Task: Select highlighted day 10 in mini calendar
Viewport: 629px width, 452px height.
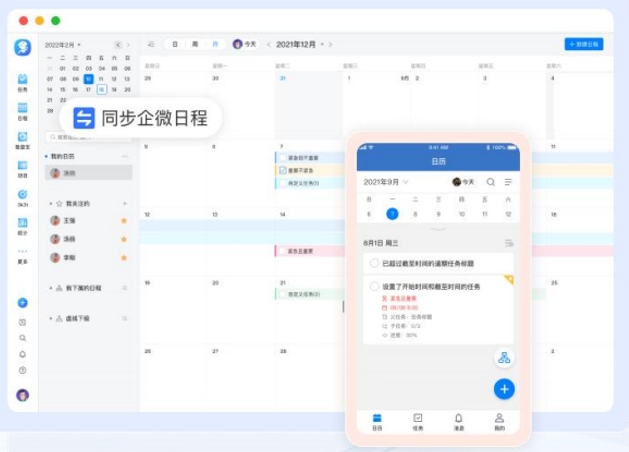Action: coord(89,79)
